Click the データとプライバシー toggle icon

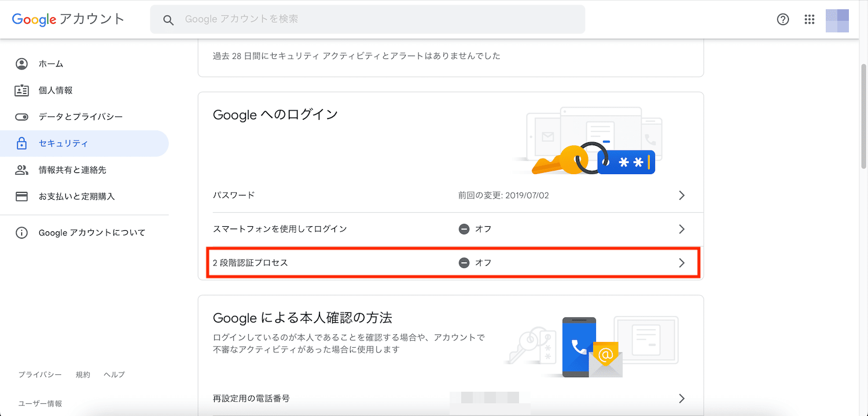(21, 117)
